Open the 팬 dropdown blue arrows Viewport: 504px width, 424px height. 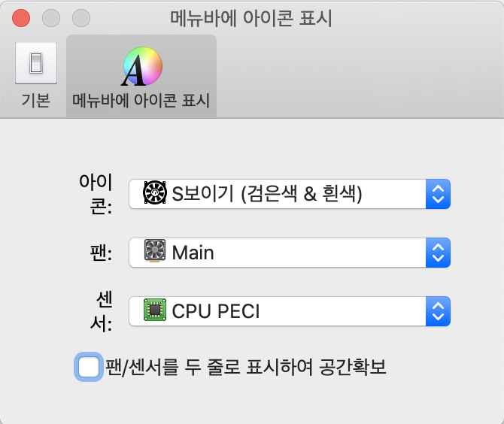(x=438, y=253)
